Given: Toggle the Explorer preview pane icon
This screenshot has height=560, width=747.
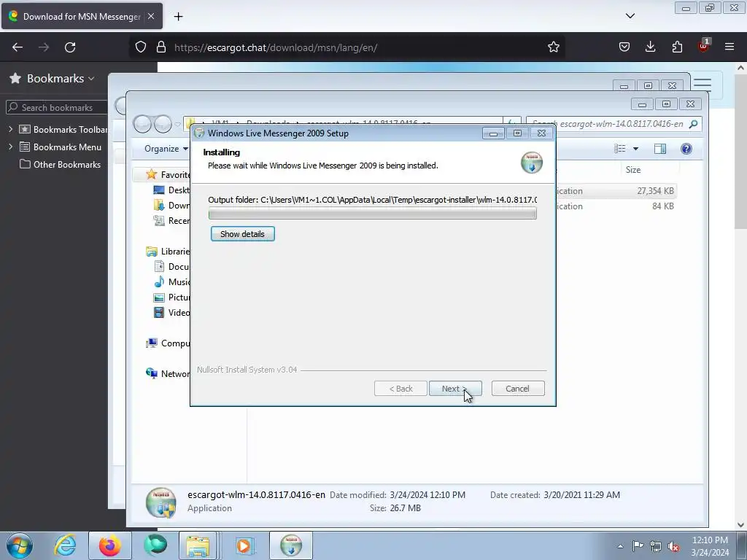Looking at the screenshot, I should click(x=659, y=149).
